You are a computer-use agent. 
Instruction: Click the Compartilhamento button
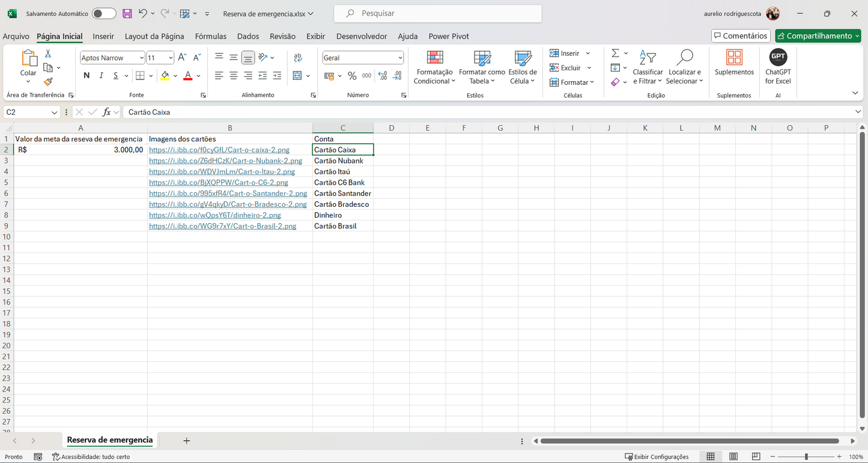point(818,36)
